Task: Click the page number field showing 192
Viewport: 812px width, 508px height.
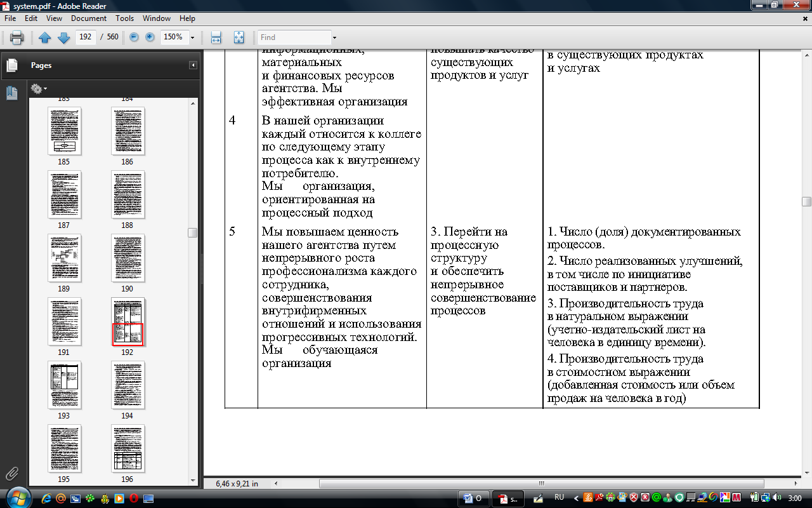Action: (85, 37)
